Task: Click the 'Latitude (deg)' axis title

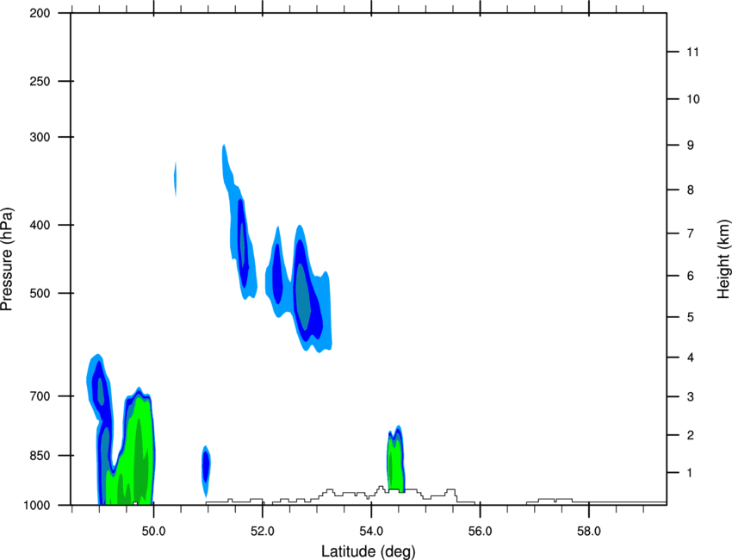Action: pos(368,551)
